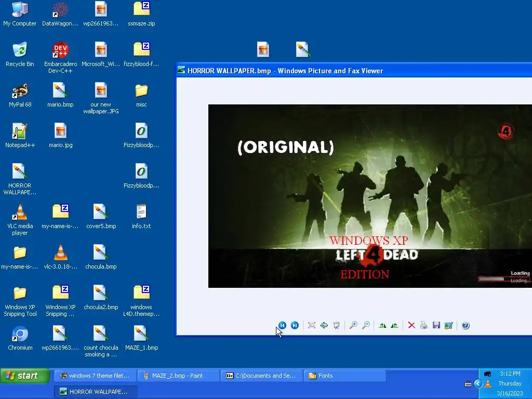Viewport: 532px width, 399px height.
Task: Select the Microsoft_Wi... file icon
Action: (x=101, y=54)
